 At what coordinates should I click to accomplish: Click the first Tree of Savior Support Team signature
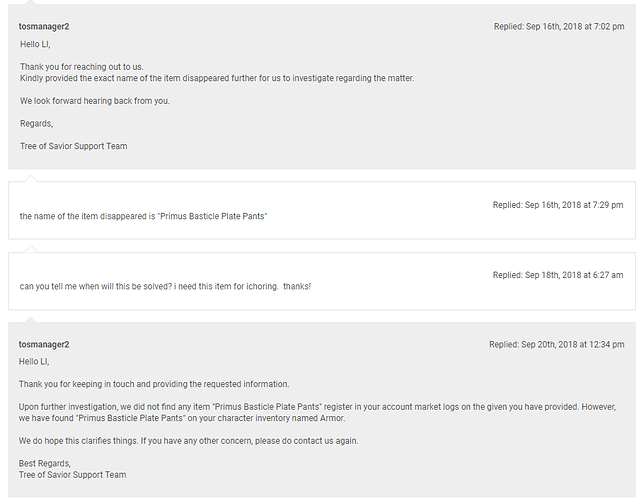(73, 146)
